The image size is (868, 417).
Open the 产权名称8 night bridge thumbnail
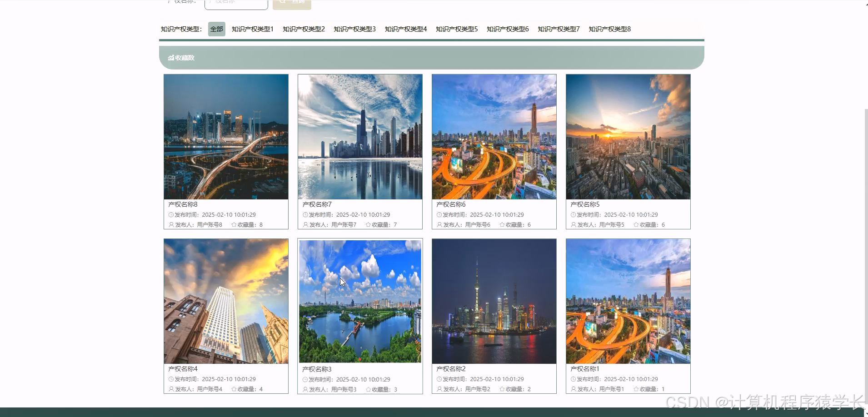(x=226, y=137)
